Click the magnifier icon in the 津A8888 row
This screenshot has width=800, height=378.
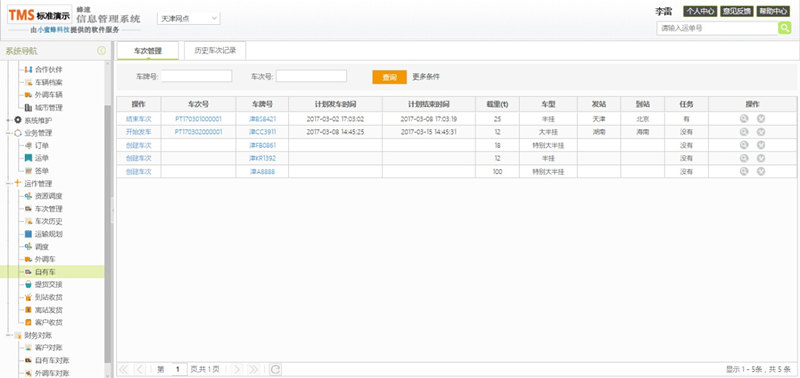coord(744,171)
